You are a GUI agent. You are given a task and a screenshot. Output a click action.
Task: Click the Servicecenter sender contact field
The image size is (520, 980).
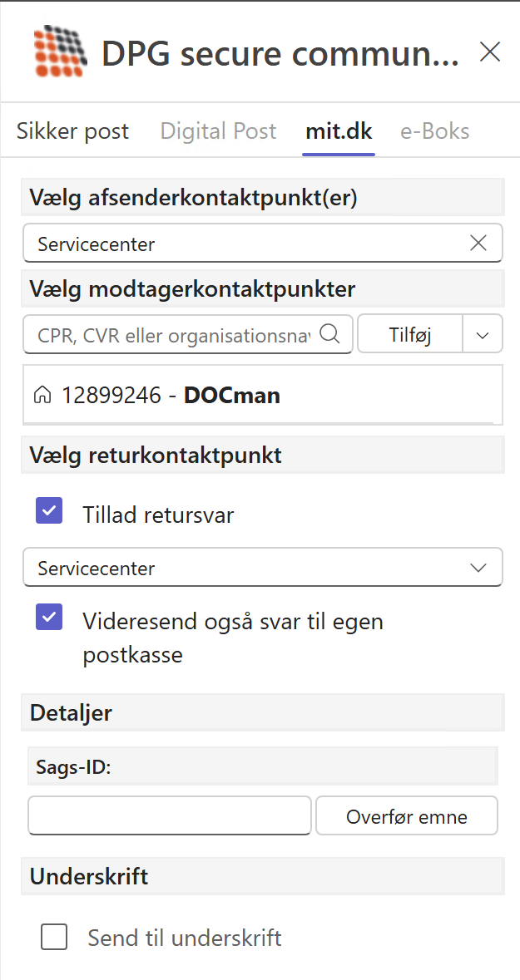250,244
